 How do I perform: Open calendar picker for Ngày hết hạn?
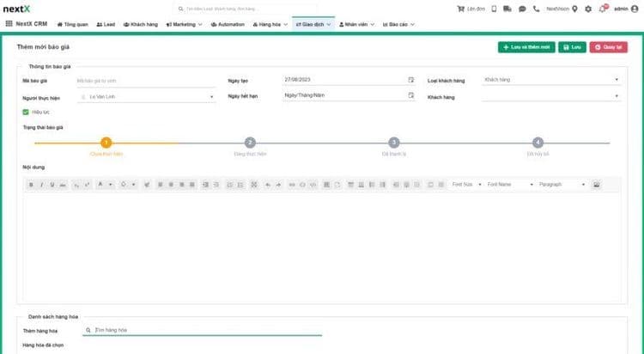(x=410, y=96)
